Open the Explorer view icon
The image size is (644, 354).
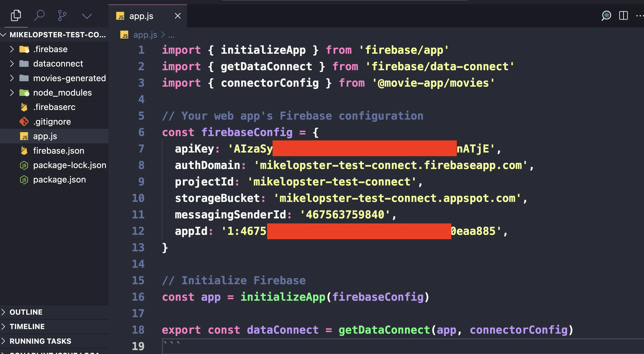(x=16, y=16)
